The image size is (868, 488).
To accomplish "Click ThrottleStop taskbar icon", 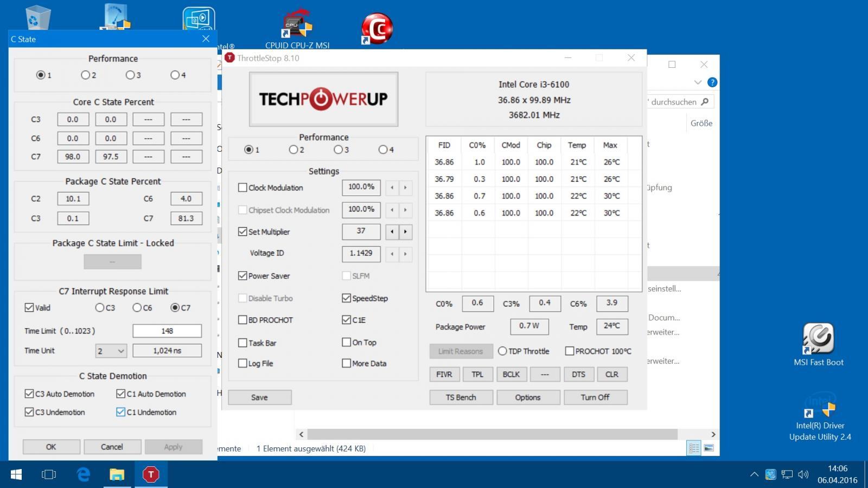I will tap(150, 474).
